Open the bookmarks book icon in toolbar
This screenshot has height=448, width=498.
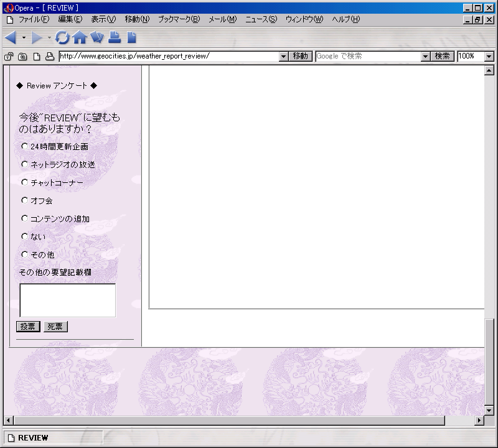pos(97,37)
